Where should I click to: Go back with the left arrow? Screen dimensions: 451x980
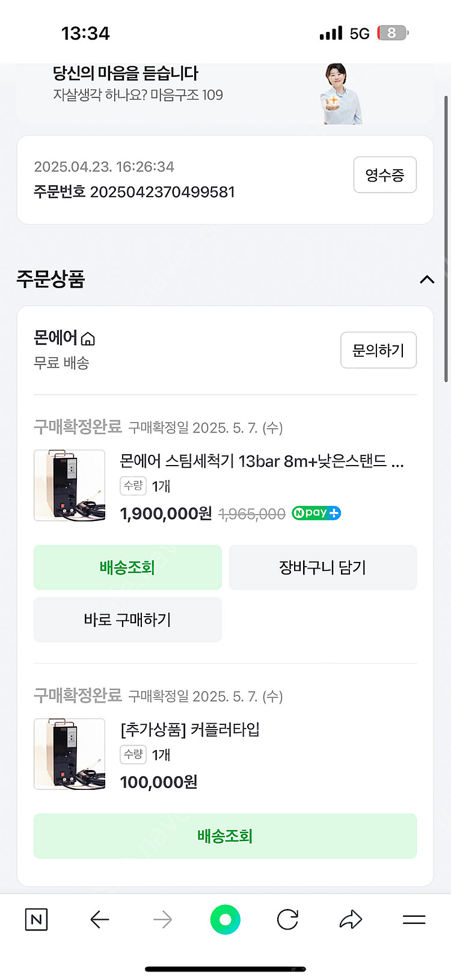coord(99,919)
